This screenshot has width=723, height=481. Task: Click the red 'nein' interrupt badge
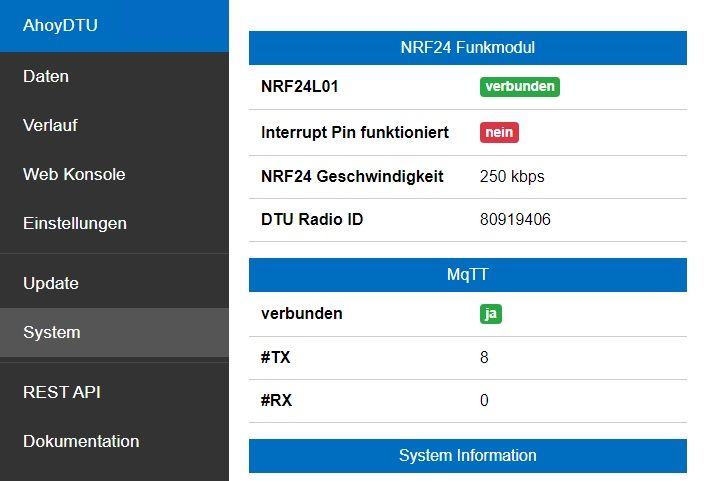[499, 132]
